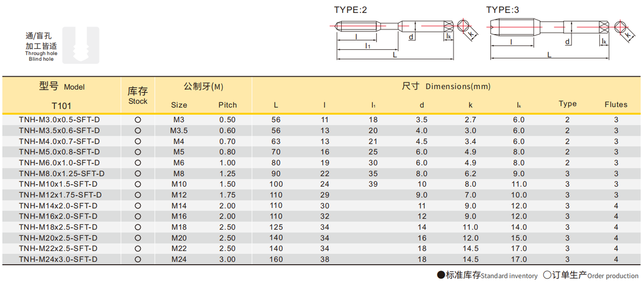Click the Stock column header
Viewport: 644px width, 285px height.
(x=138, y=96)
